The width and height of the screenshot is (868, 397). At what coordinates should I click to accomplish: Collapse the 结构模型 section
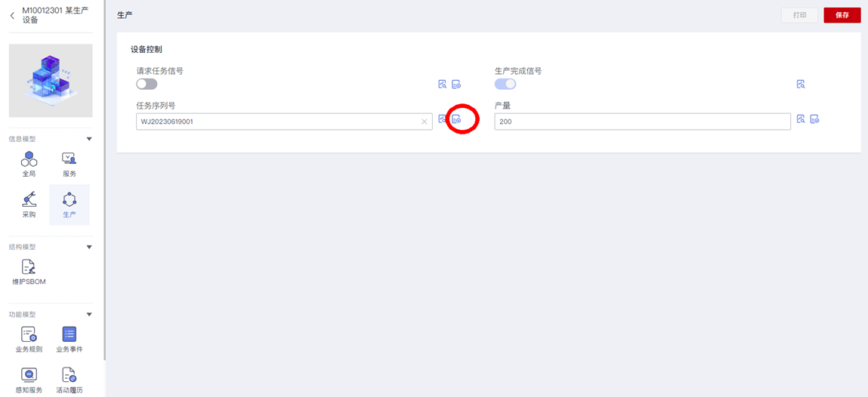(x=89, y=247)
